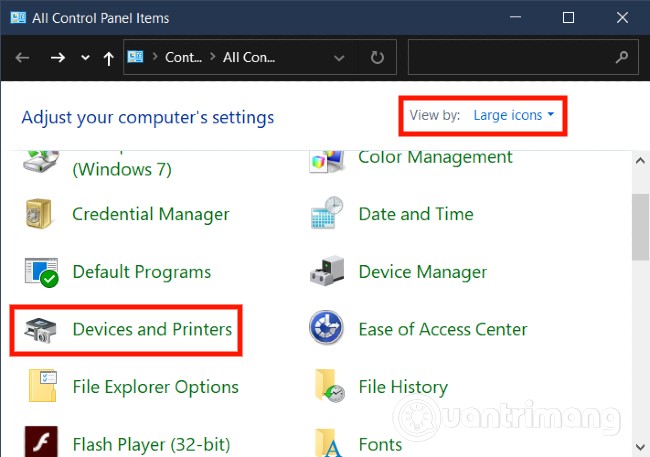Close the All Control Panel Items window
The height and width of the screenshot is (457, 650).
coord(622,17)
